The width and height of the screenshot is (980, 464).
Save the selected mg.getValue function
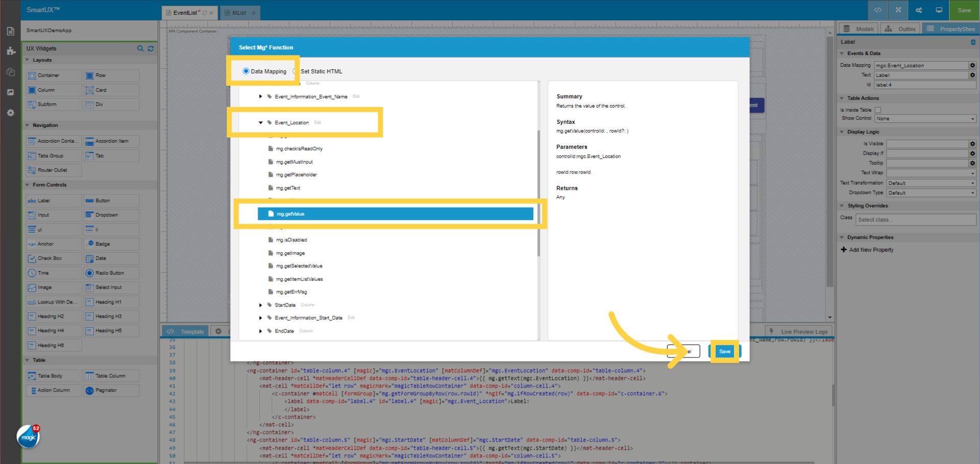(724, 351)
